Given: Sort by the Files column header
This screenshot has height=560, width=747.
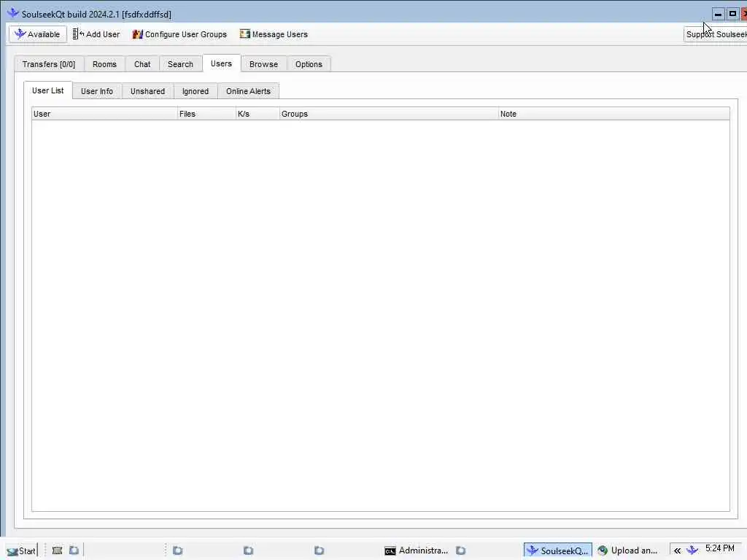Looking at the screenshot, I should [206, 114].
